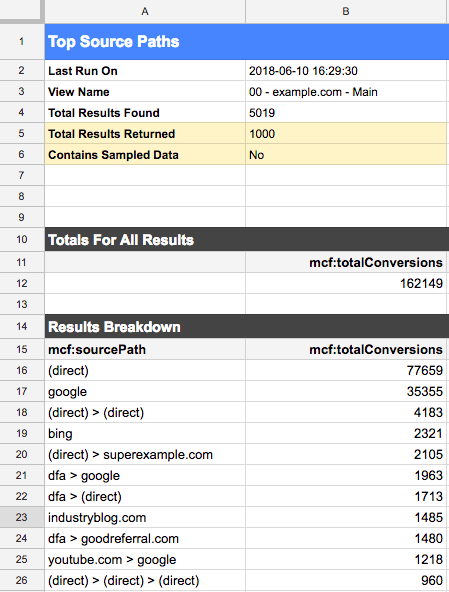Screen dimensions: 449x592
Task: Select the total conversions value 162149
Action: click(346, 283)
